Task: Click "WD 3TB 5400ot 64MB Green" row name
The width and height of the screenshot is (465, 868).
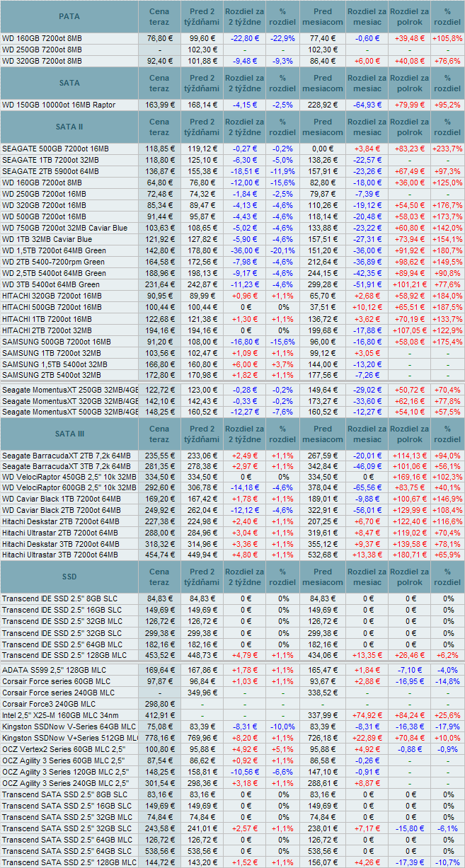Action: pyautogui.click(x=52, y=284)
